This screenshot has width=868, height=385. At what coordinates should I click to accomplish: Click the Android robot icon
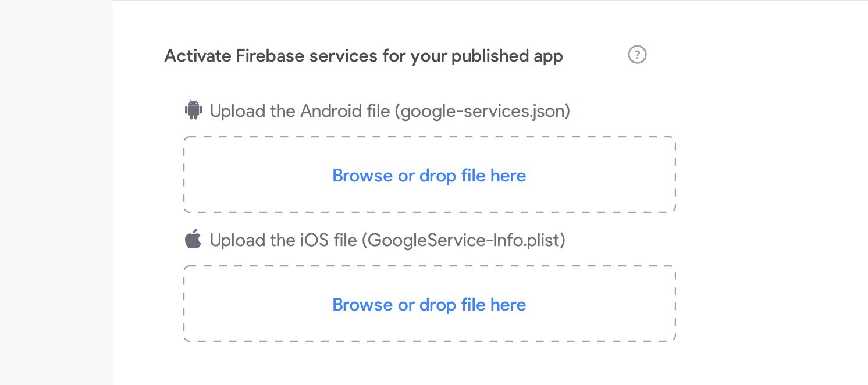[x=193, y=110]
